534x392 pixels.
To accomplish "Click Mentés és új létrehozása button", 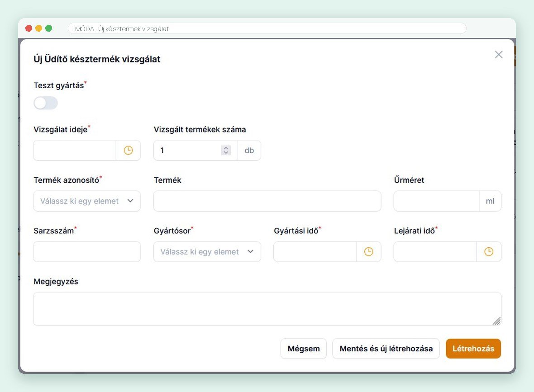I will click(386, 349).
